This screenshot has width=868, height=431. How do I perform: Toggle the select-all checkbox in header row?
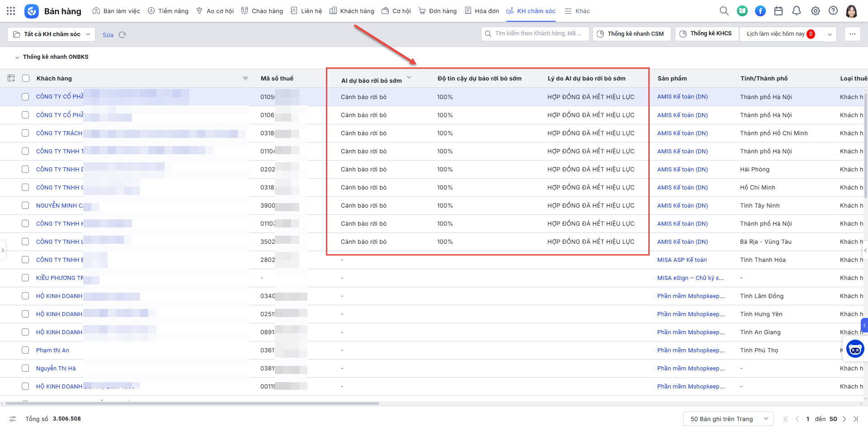point(26,78)
